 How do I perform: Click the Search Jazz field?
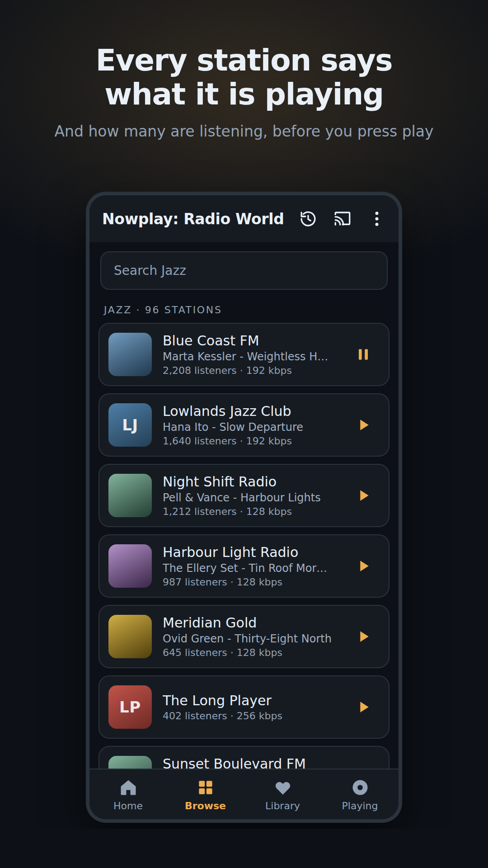pyautogui.click(x=244, y=270)
